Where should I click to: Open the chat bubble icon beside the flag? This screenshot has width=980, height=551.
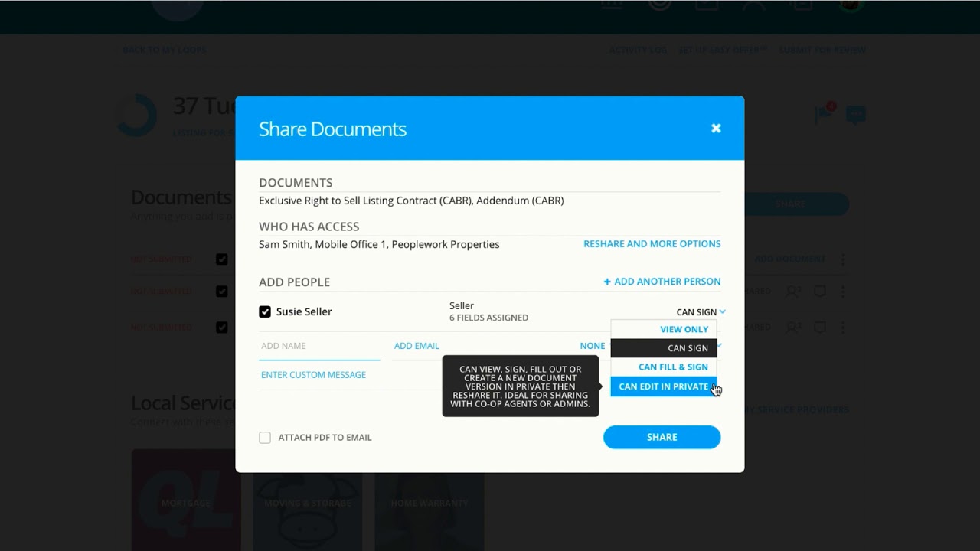tap(855, 116)
